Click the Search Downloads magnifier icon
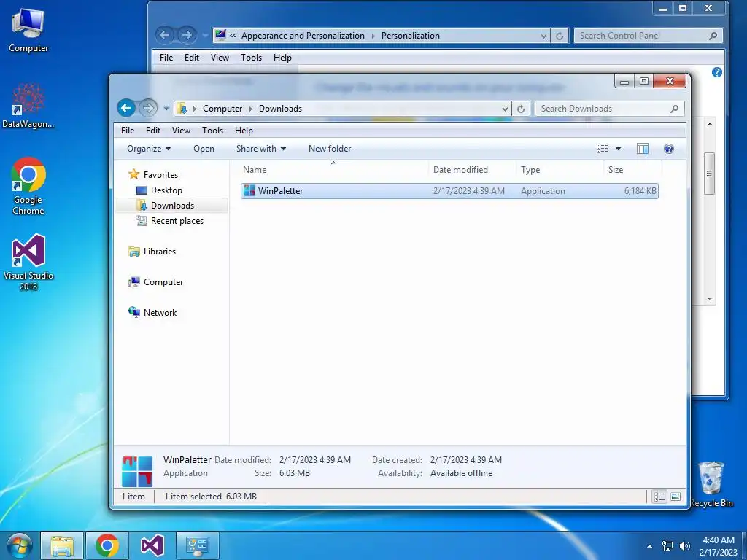 (x=674, y=109)
